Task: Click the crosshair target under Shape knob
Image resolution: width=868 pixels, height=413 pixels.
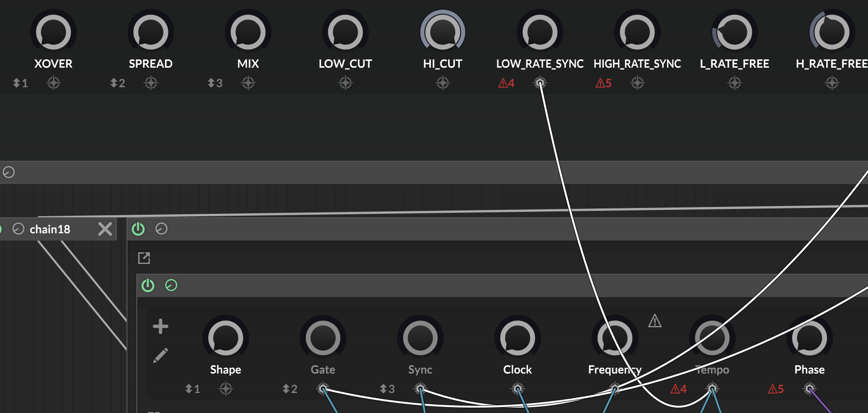Action: pos(226,389)
